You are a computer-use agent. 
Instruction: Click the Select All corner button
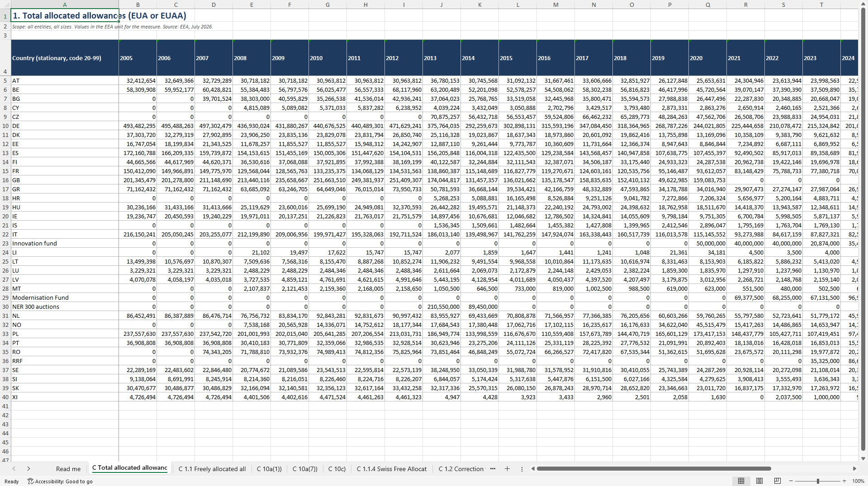pyautogui.click(x=5, y=5)
